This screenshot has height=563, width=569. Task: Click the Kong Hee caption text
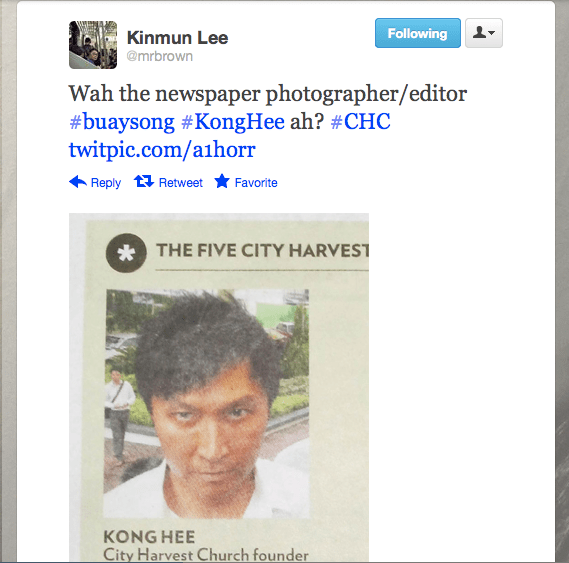pyautogui.click(x=149, y=537)
